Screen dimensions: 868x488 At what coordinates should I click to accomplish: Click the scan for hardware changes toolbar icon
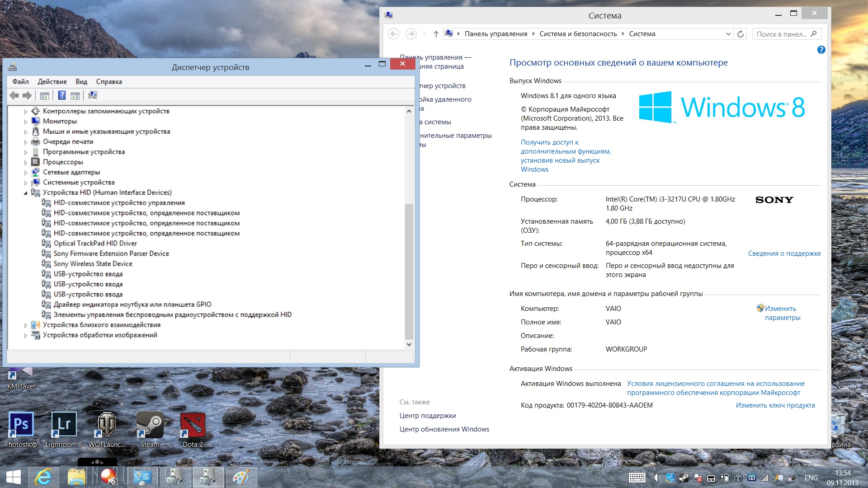(93, 95)
